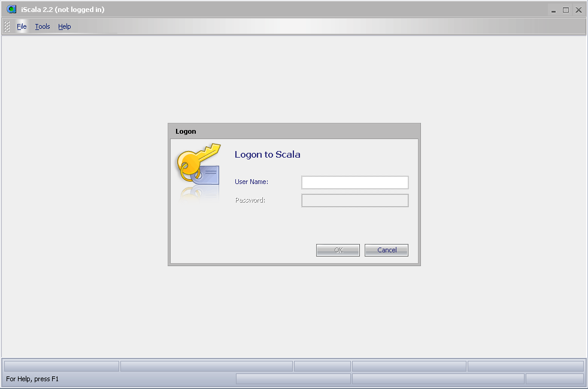
Task: Click the 'Logon' dialog title
Action: tap(186, 131)
